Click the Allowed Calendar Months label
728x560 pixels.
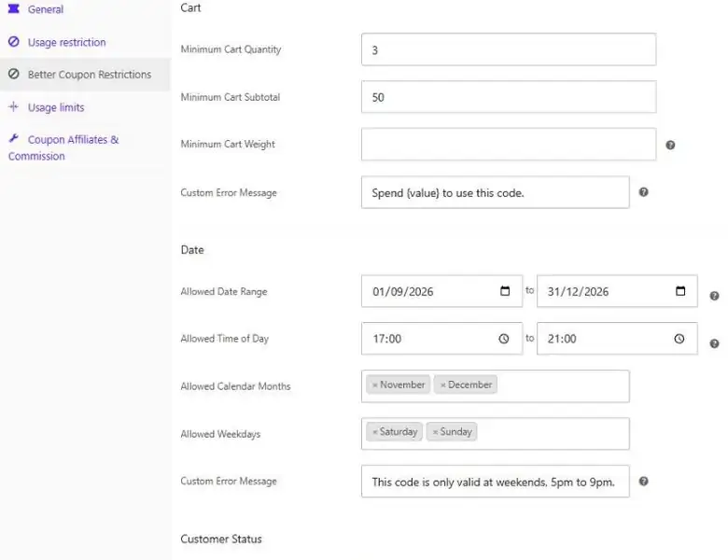(x=235, y=386)
